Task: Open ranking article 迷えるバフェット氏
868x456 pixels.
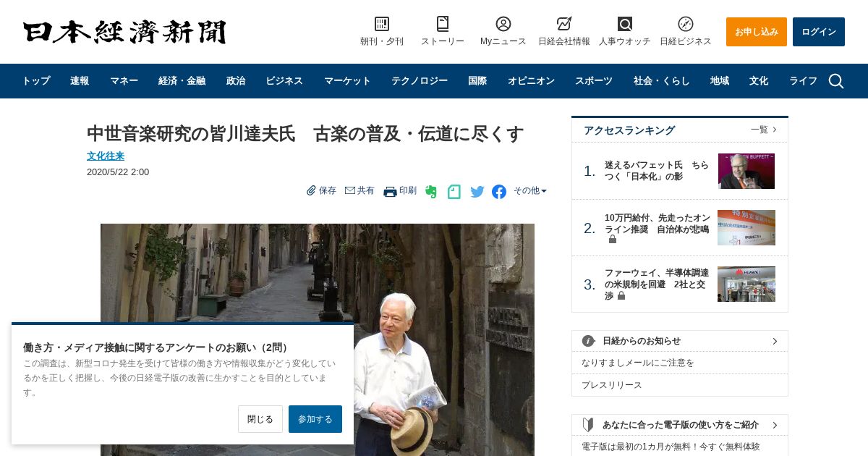Action: [x=657, y=171]
